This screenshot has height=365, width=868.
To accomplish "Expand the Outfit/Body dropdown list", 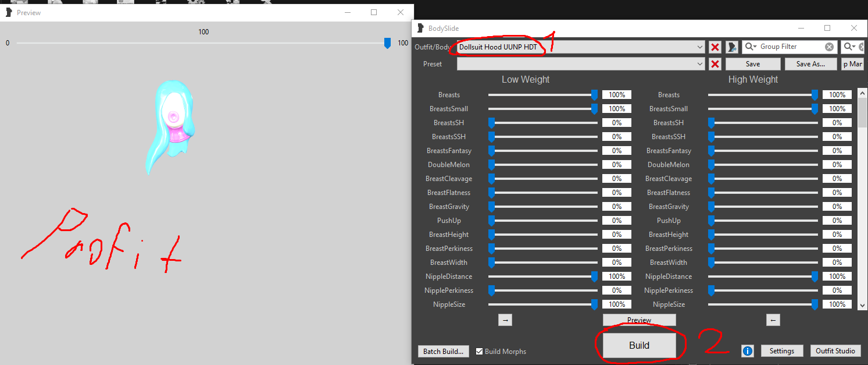I will [699, 47].
